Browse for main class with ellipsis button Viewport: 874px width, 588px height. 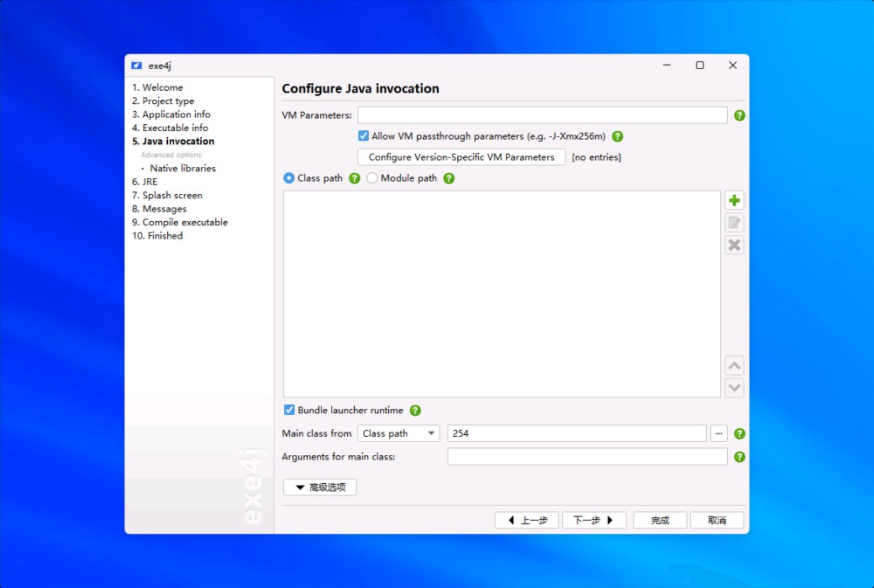[719, 433]
